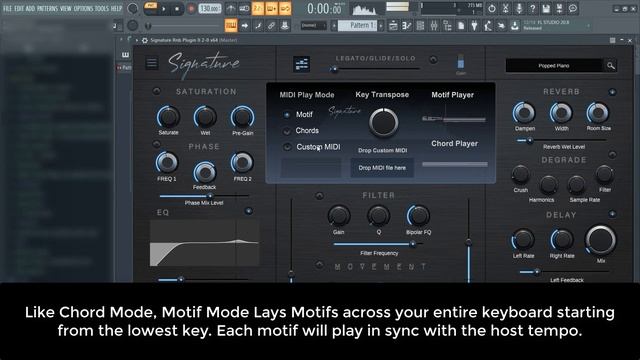Open the Mixer view icon

click(x=434, y=26)
